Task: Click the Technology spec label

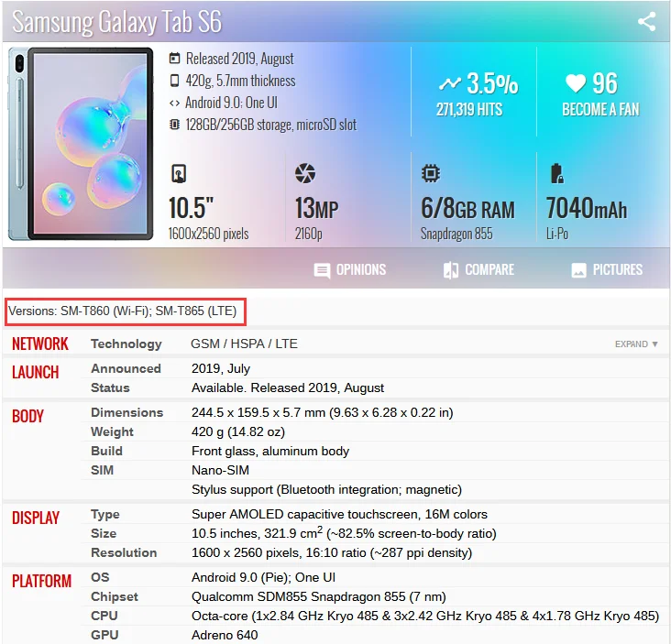Action: (126, 344)
